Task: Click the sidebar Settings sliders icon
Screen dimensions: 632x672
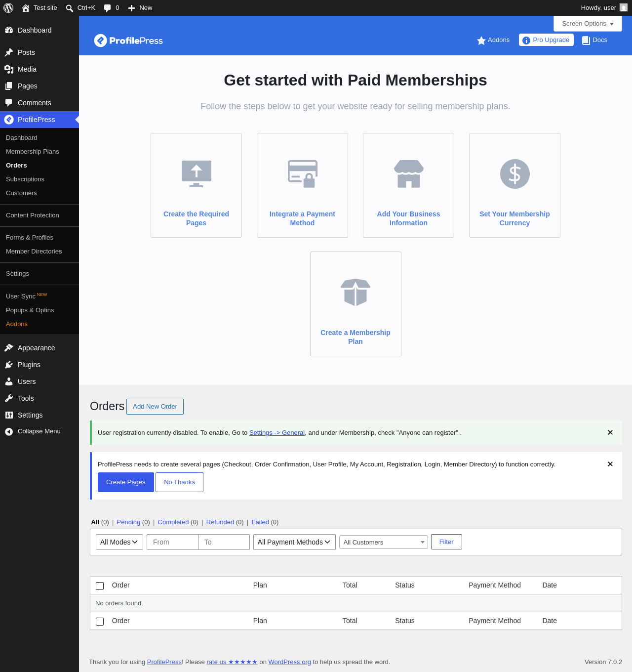Action: [9, 415]
